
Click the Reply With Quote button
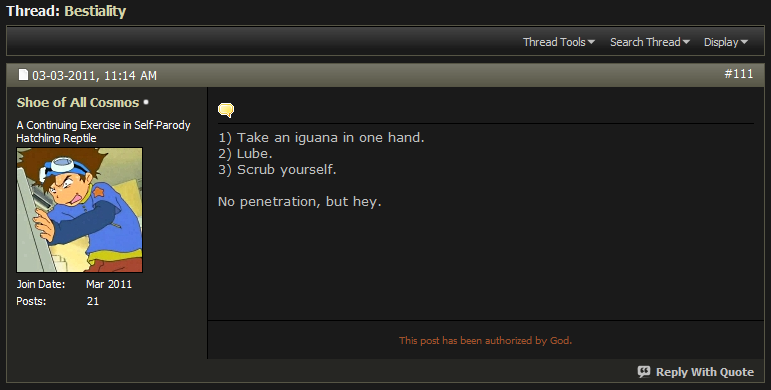pos(695,372)
